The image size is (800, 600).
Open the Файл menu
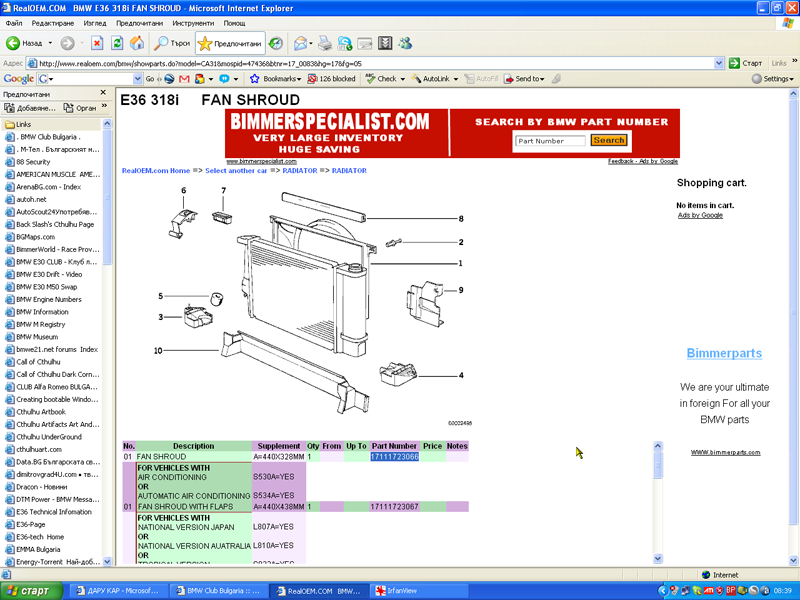tap(14, 23)
